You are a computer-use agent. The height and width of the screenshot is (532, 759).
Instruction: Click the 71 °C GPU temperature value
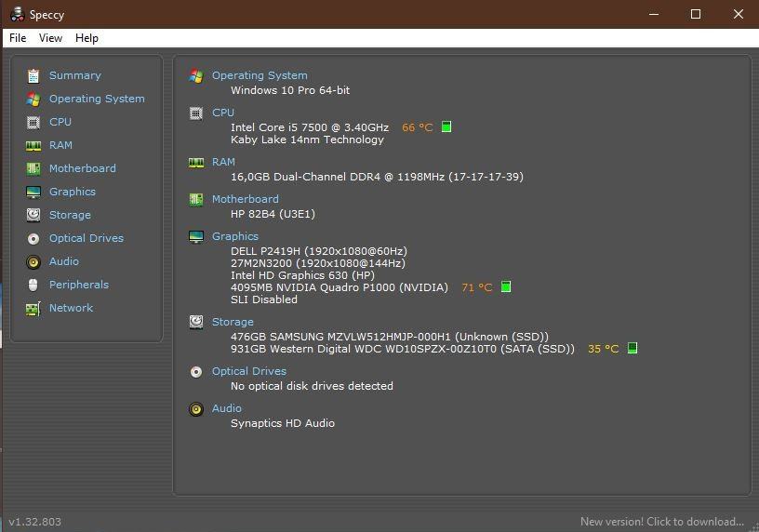(476, 287)
